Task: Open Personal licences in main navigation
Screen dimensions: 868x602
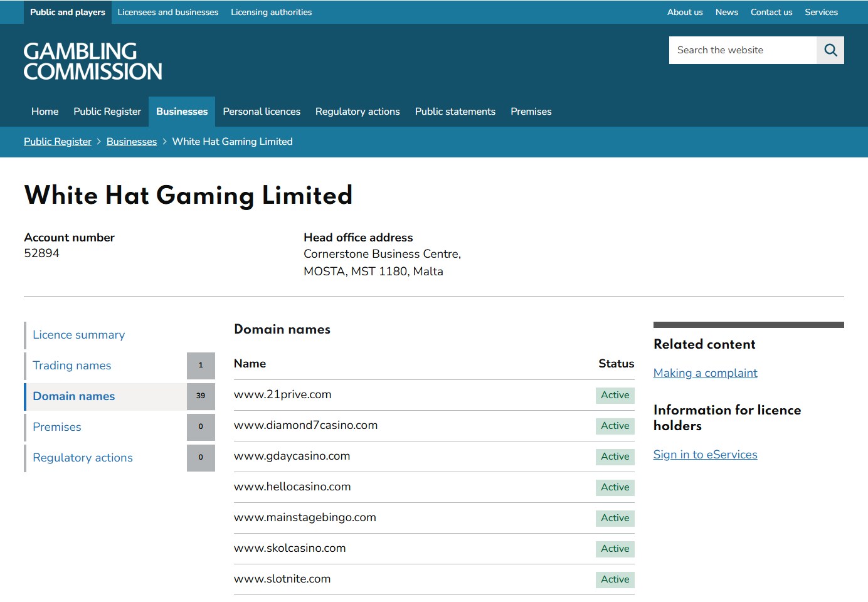Action: [x=262, y=112]
